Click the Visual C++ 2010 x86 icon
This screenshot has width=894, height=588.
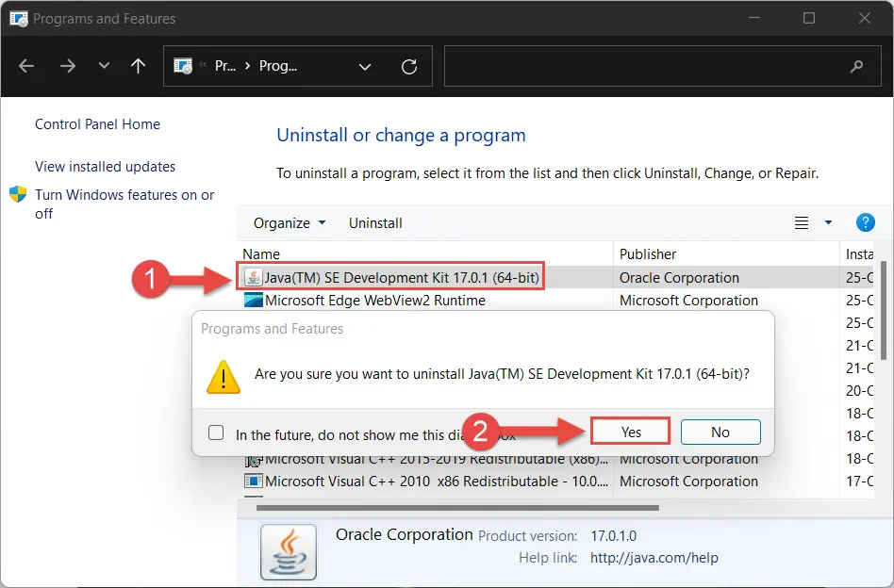[253, 481]
